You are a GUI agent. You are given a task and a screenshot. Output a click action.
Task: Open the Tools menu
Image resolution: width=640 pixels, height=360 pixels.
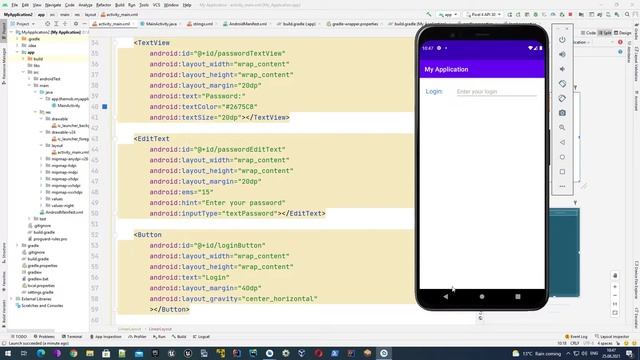144,5
